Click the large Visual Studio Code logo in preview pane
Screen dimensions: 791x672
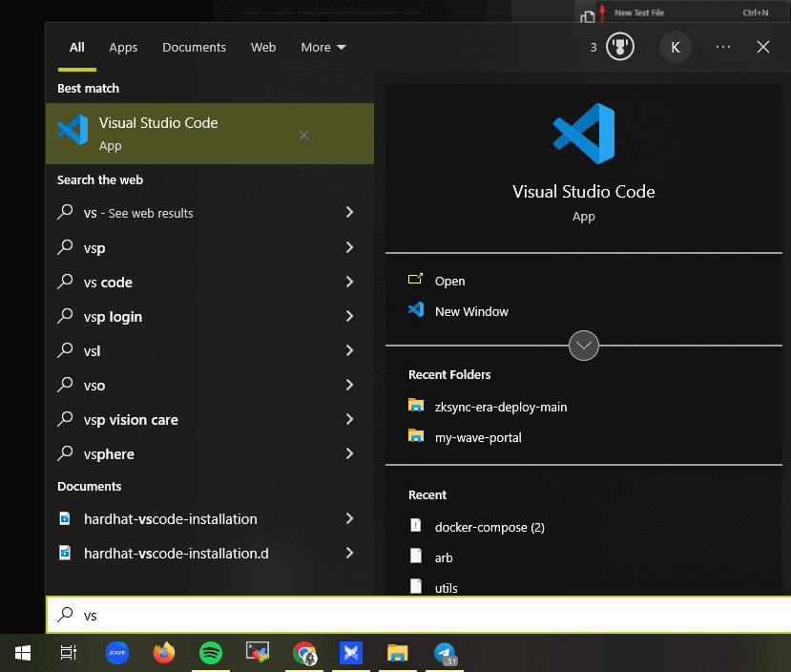[x=584, y=134]
